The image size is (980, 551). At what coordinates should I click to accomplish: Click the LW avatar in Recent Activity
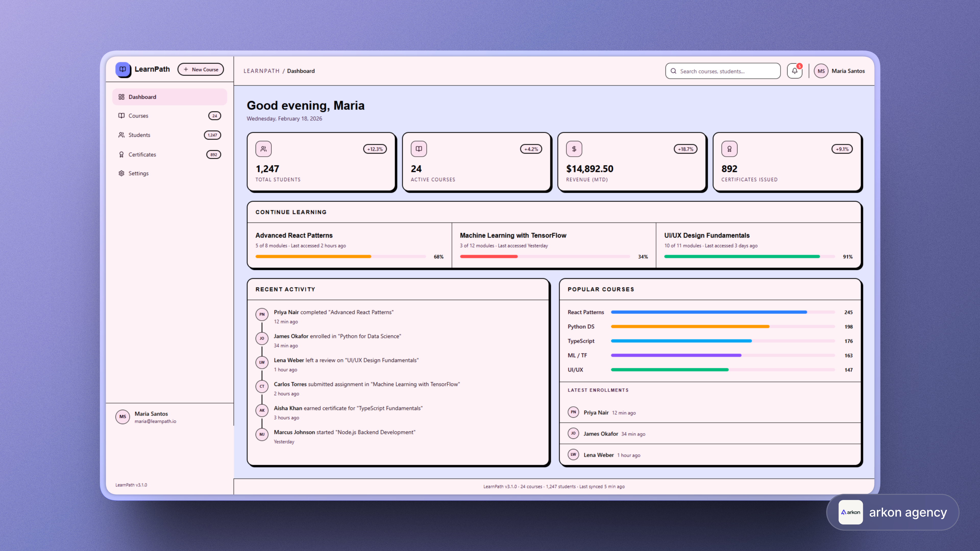coord(262,362)
